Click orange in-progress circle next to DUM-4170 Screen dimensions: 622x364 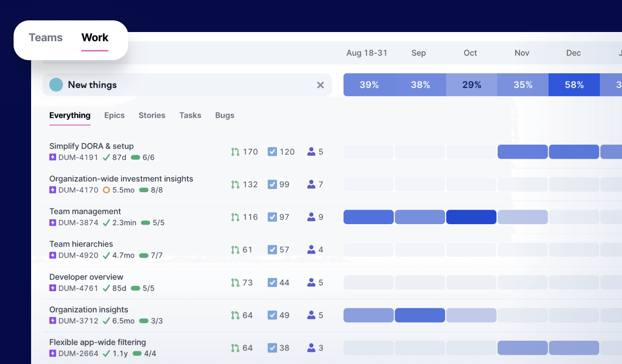[x=106, y=190]
